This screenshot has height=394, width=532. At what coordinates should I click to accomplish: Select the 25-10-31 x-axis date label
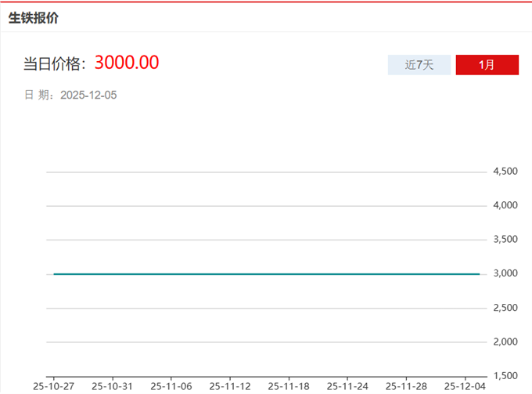point(113,386)
